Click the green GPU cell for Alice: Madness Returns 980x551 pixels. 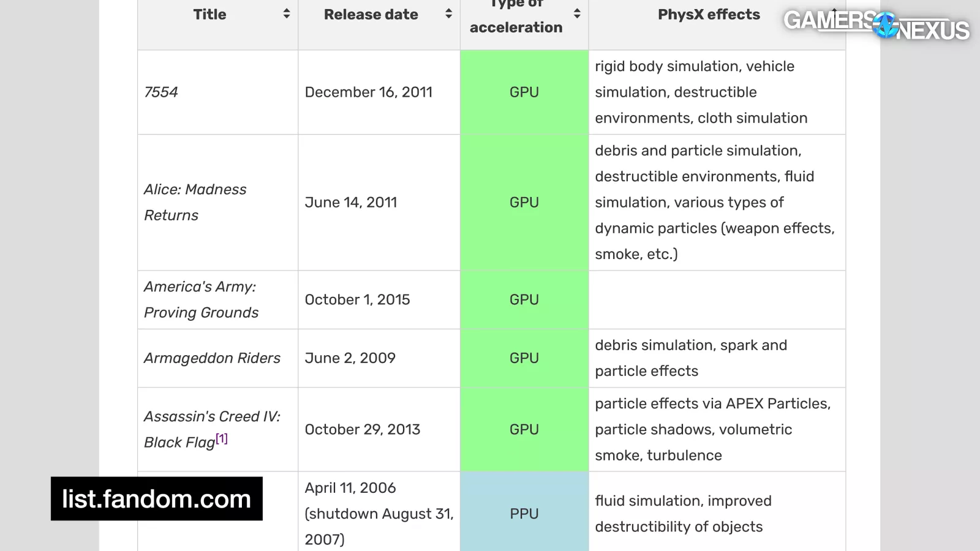pyautogui.click(x=524, y=202)
